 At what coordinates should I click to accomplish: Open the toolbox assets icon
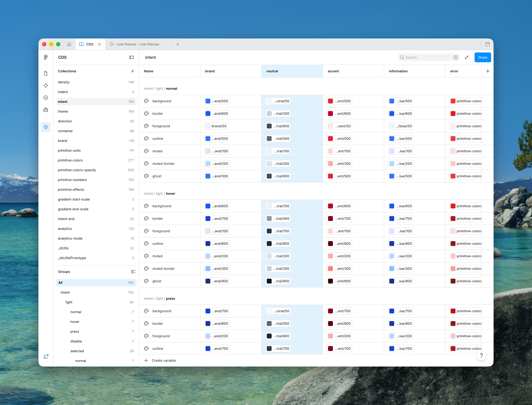coord(46,110)
